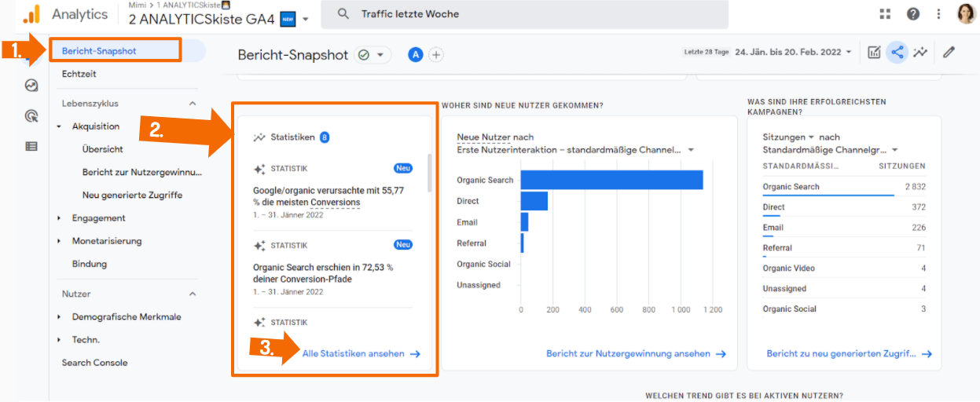The height and width of the screenshot is (402, 980).
Task: Expand the Techn. tree node
Action: pos(59,340)
